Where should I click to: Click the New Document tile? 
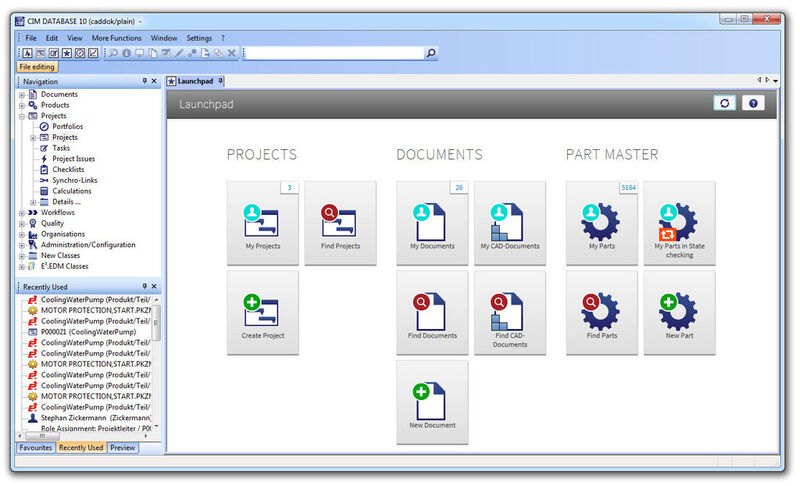coord(432,402)
